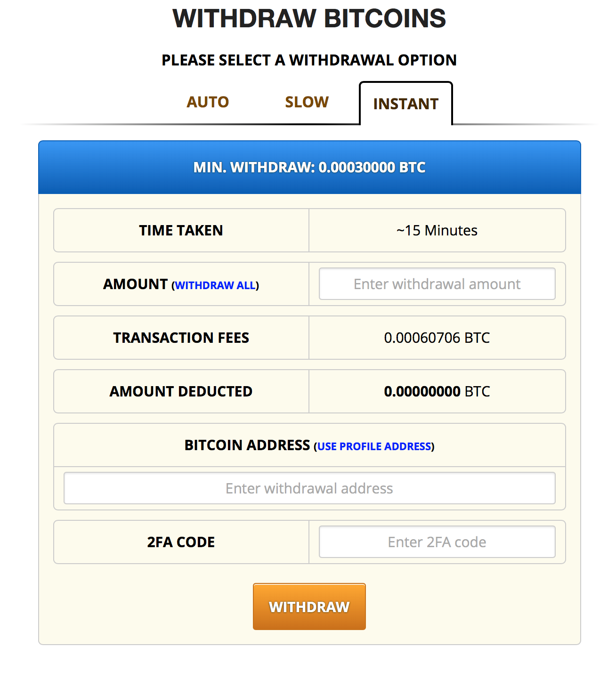Open the INSTANT withdrawal tab
616x679 pixels.
click(405, 104)
